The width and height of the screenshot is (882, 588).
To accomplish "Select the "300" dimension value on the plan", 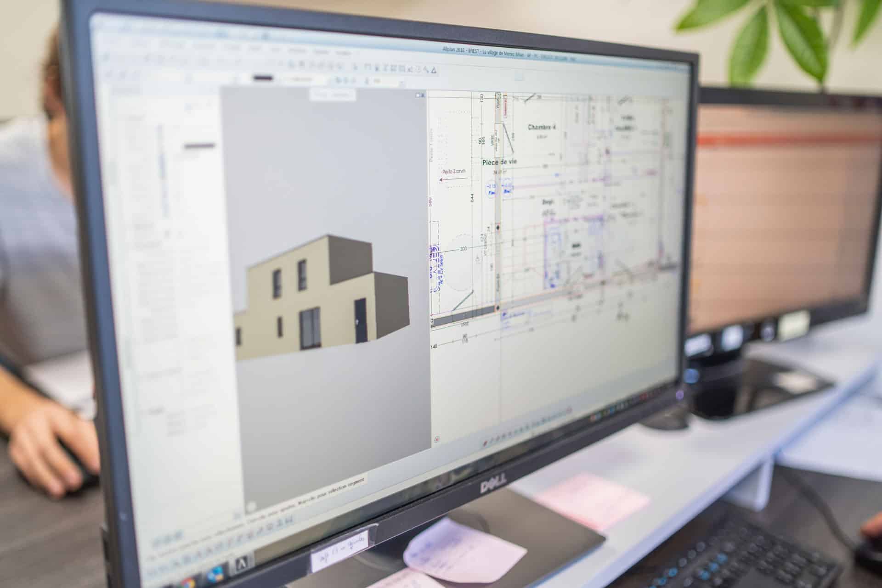I will [x=463, y=248].
